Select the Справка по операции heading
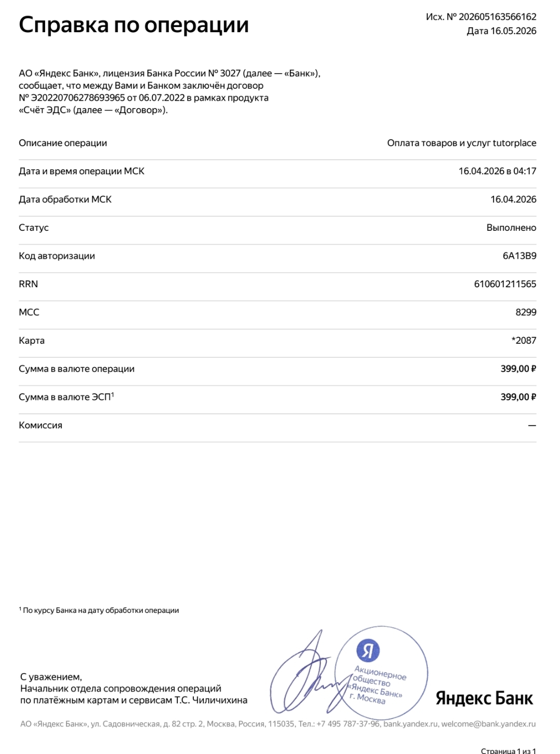The height and width of the screenshot is (754, 560). pos(134,25)
